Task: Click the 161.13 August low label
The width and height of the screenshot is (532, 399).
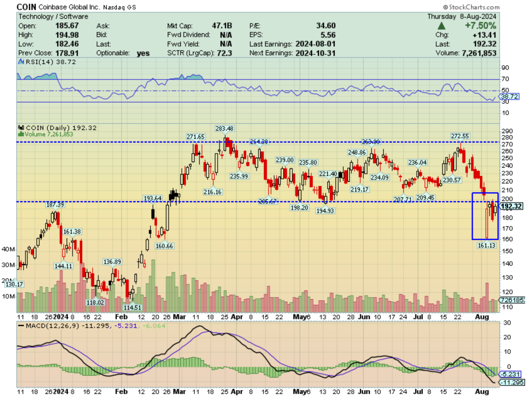Action: [x=486, y=245]
